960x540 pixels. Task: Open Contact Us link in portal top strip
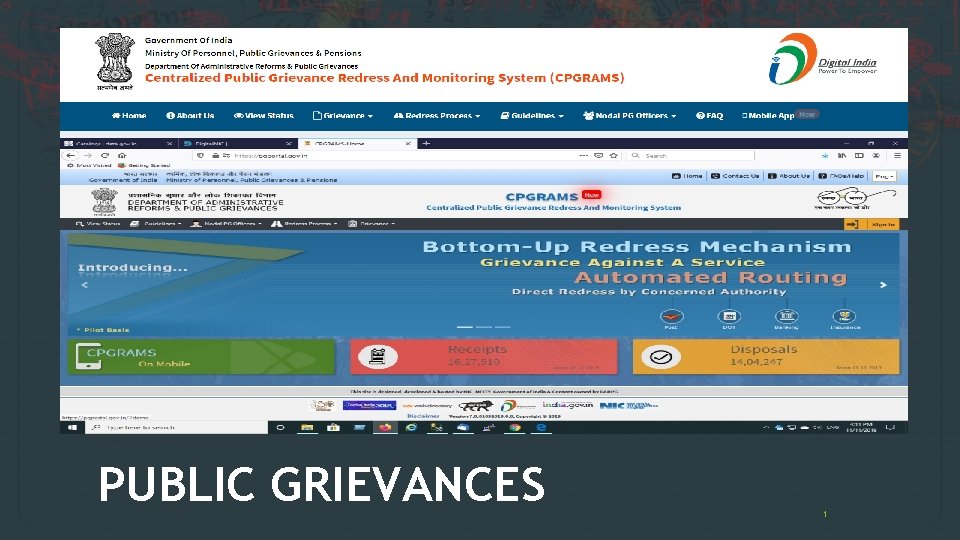(x=735, y=176)
